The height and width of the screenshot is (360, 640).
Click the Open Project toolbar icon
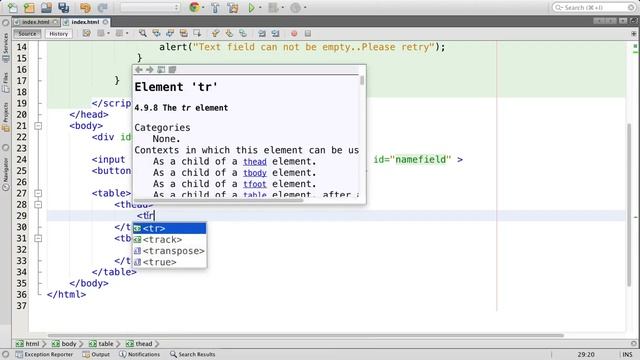tap(47, 7)
